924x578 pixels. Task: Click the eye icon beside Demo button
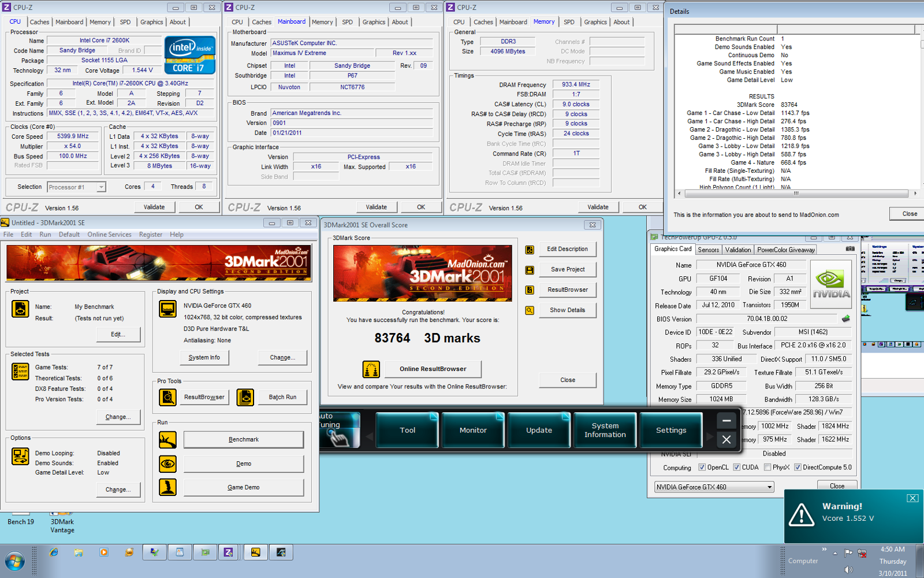pos(167,464)
